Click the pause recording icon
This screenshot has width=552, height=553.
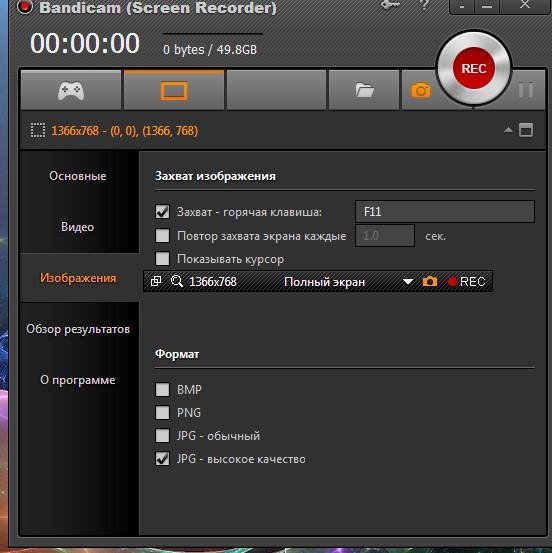tap(526, 90)
